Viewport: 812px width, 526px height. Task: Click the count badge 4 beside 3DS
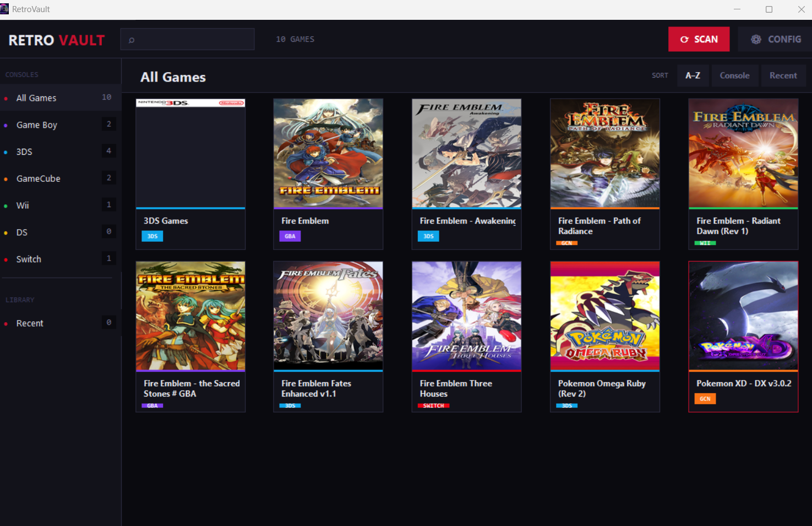(108, 151)
